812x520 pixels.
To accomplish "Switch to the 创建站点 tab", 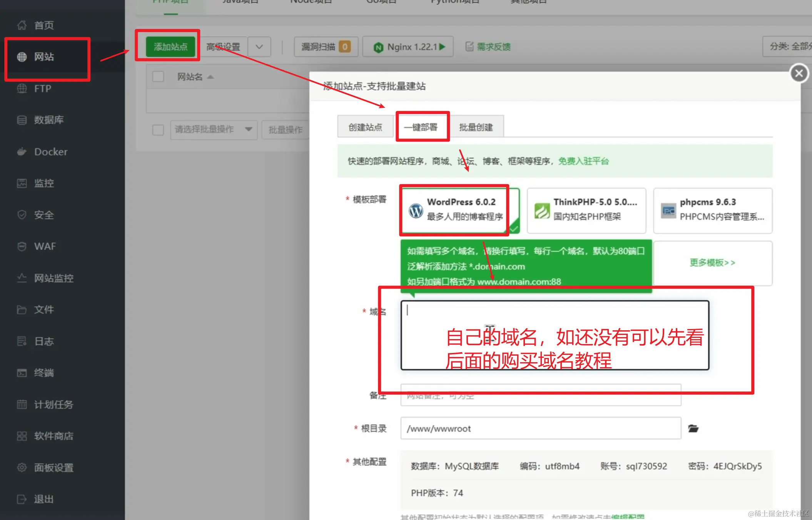I will pos(365,127).
